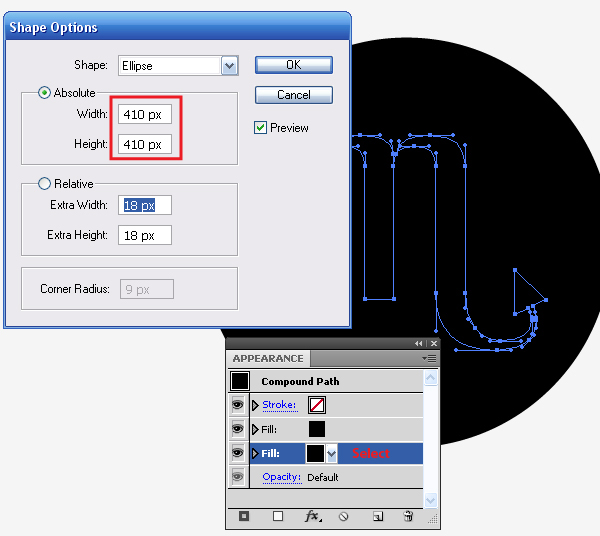Click the first Fill black swatch
The height and width of the screenshot is (536, 600).
coord(317,429)
